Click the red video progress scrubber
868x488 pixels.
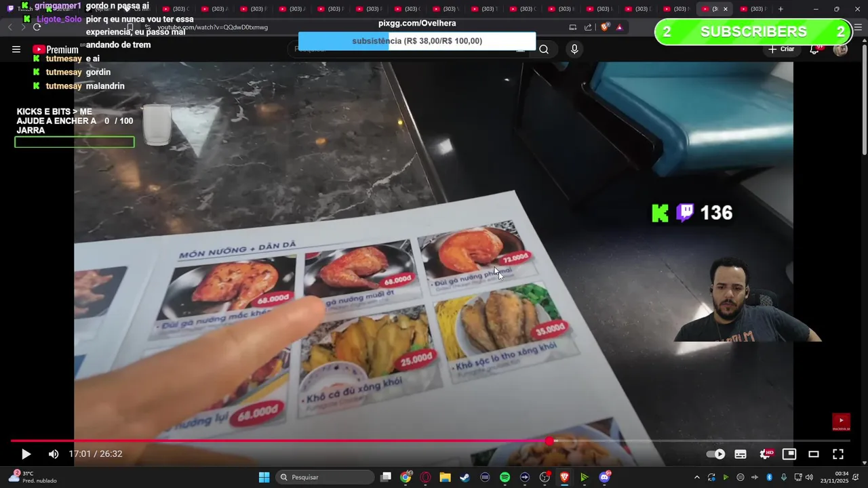[x=549, y=441]
